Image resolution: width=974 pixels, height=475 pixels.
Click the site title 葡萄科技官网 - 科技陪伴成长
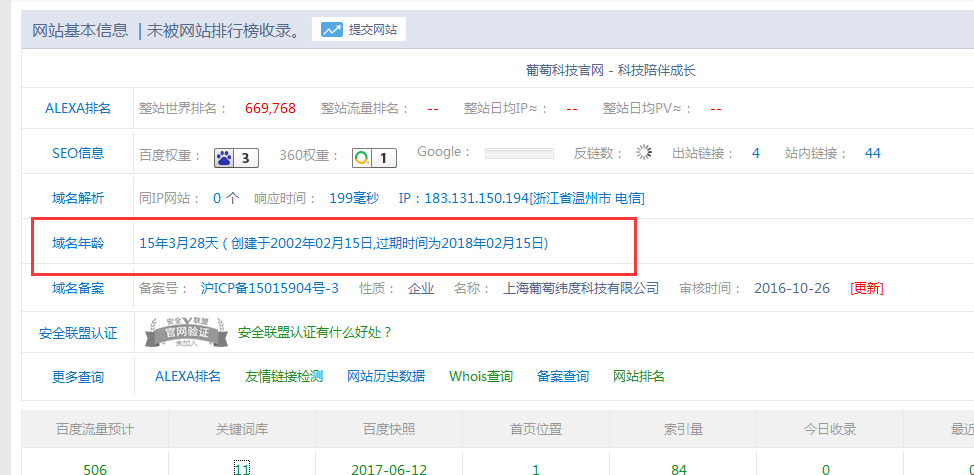point(611,70)
